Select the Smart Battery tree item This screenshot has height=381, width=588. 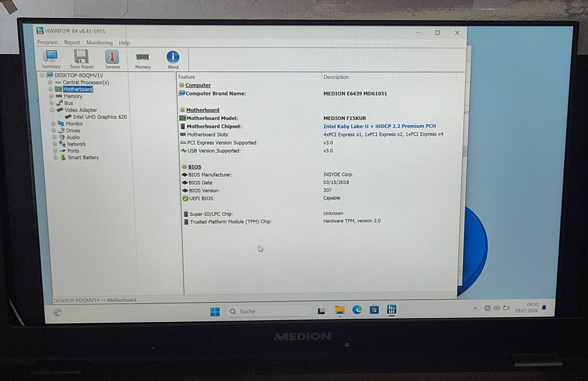click(x=83, y=157)
